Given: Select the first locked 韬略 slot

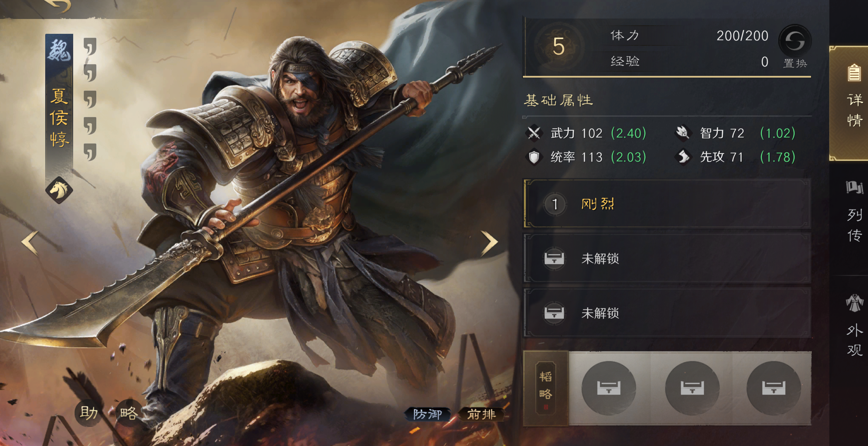Looking at the screenshot, I should pyautogui.click(x=609, y=388).
